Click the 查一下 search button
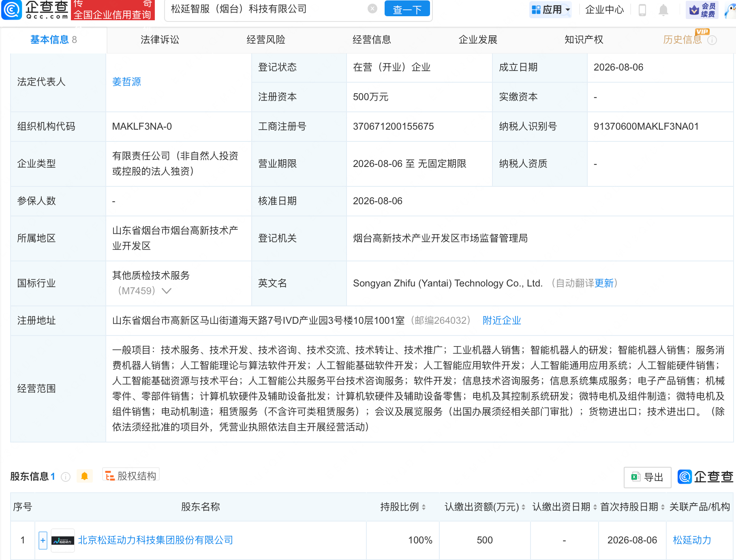Viewport: 736px width, 560px height. [407, 9]
